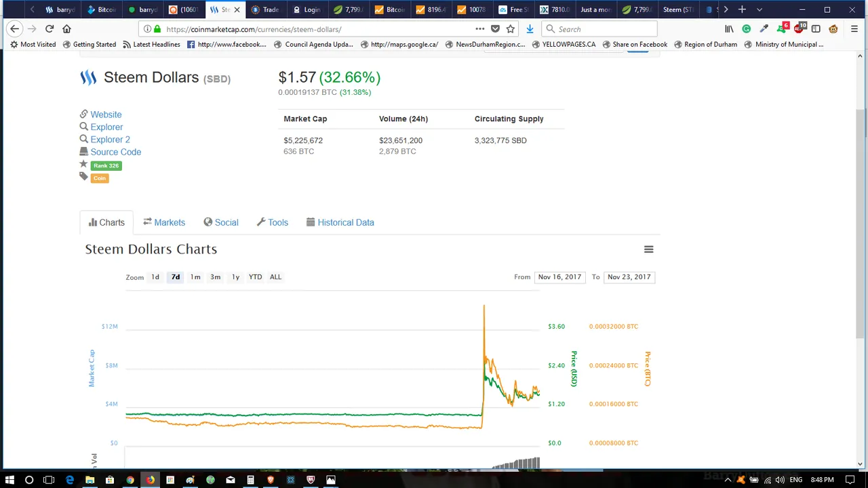Launch Microsoft Edge from the taskbar
The height and width of the screenshot is (488, 868).
[69, 480]
